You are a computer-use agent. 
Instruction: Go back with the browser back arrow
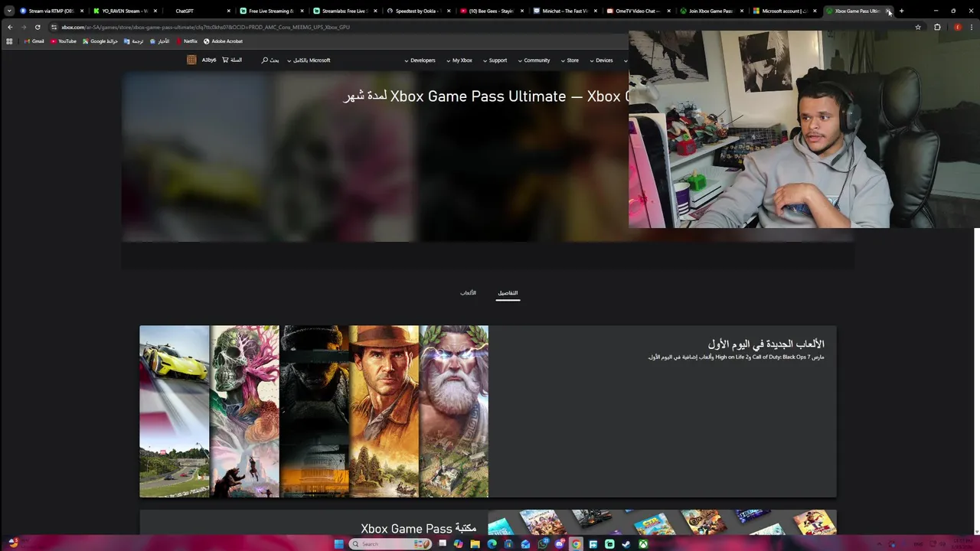point(10,27)
